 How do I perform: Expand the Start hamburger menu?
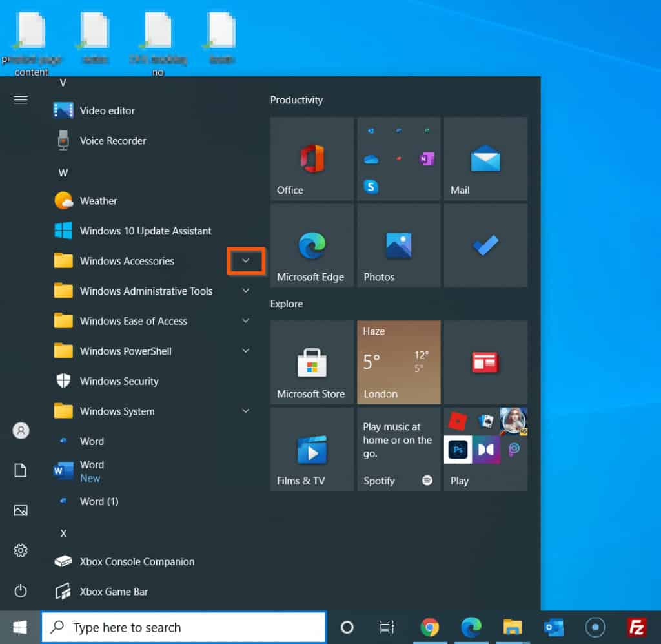tap(21, 100)
